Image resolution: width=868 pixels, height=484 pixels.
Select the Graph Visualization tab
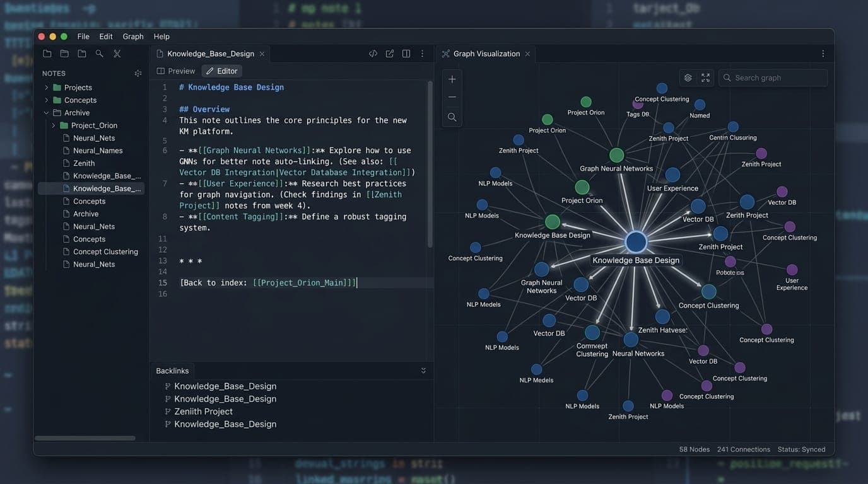[x=486, y=54]
